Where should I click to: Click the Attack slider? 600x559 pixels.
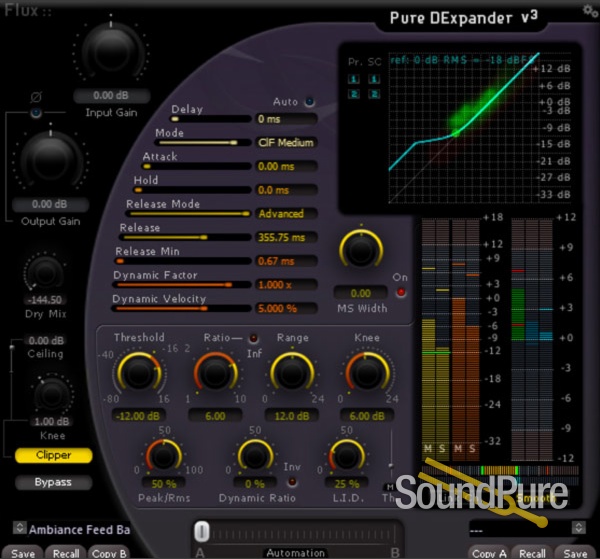pyautogui.click(x=196, y=166)
